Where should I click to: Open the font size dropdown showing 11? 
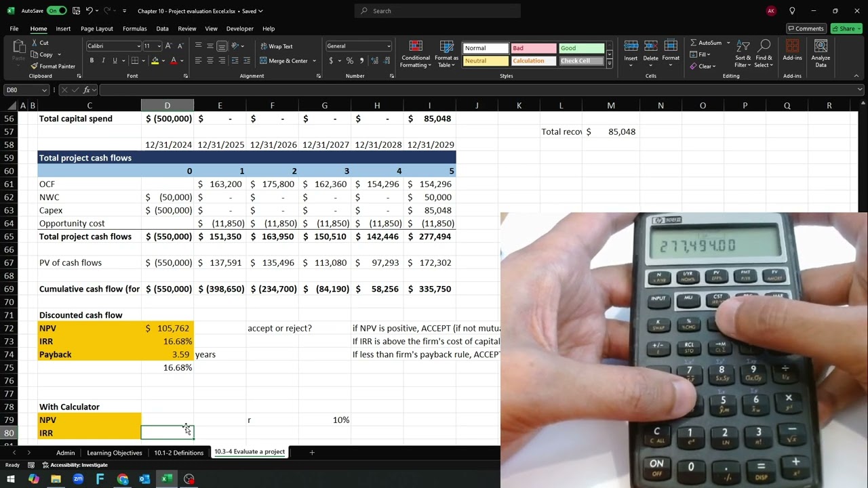159,46
